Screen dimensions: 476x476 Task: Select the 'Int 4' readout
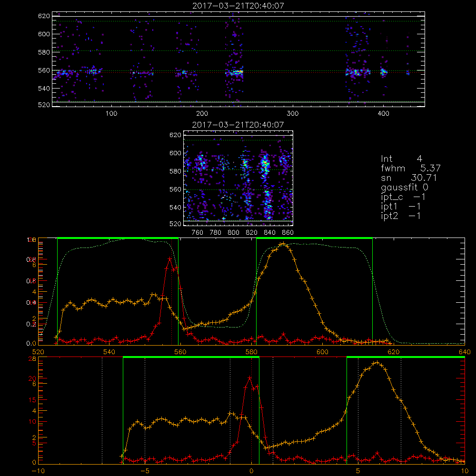[x=401, y=159]
